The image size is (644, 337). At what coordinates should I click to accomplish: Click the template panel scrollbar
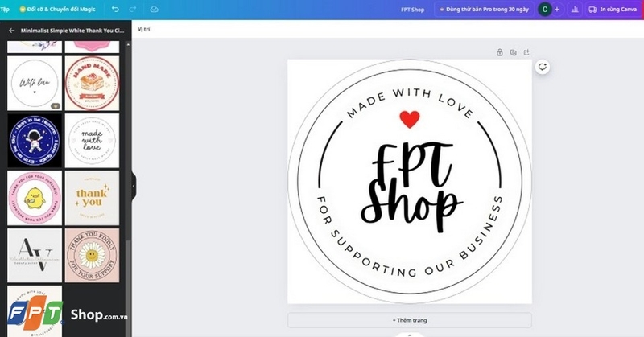coord(128,287)
